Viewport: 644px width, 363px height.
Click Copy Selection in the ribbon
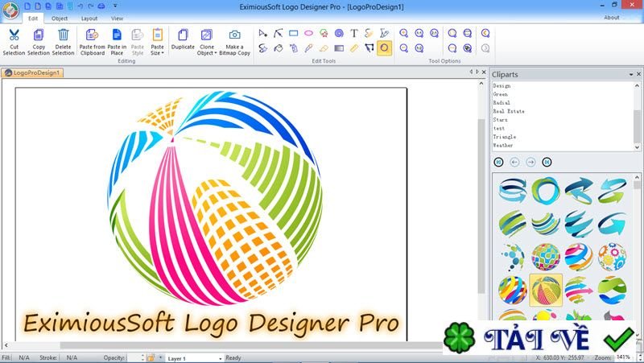(39, 42)
